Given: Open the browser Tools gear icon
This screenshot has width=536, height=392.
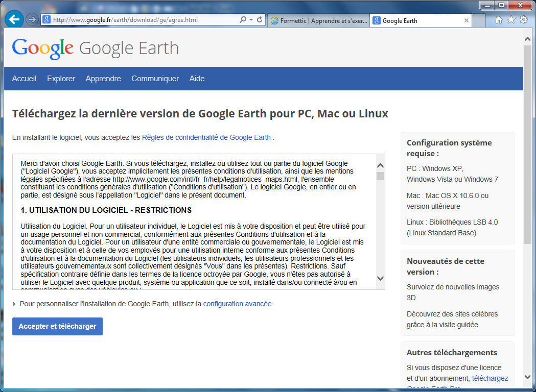Looking at the screenshot, I should (x=524, y=20).
